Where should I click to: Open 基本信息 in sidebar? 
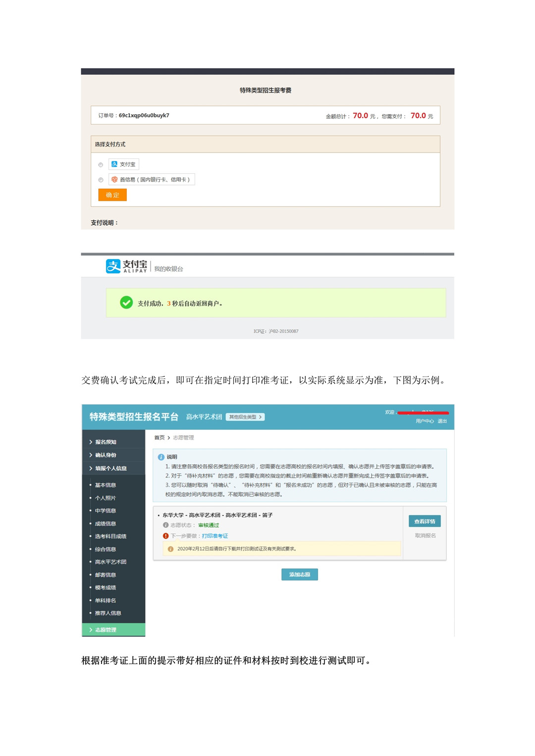click(106, 485)
